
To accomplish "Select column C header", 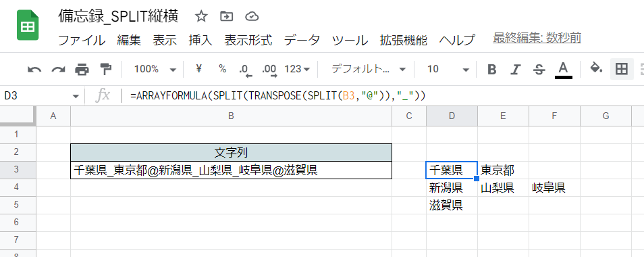I will (x=409, y=116).
